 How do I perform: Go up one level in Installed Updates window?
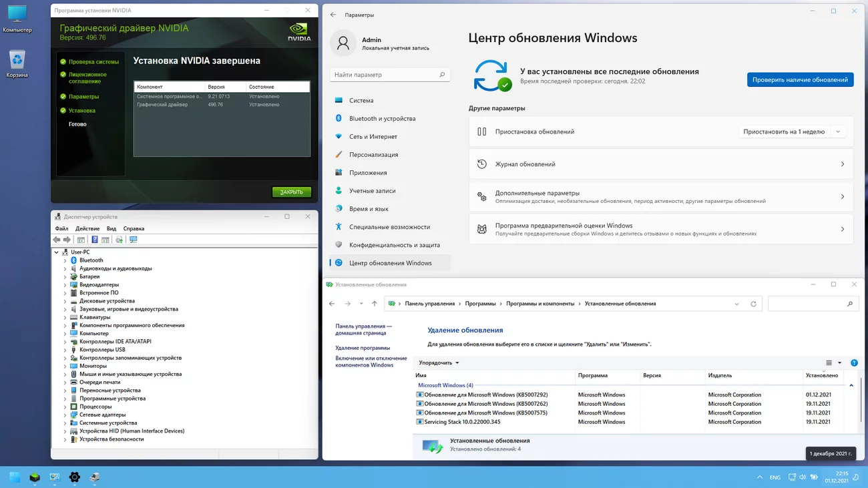375,304
